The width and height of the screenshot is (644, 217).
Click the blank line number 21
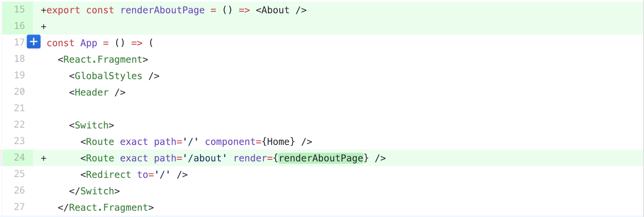[x=19, y=108]
